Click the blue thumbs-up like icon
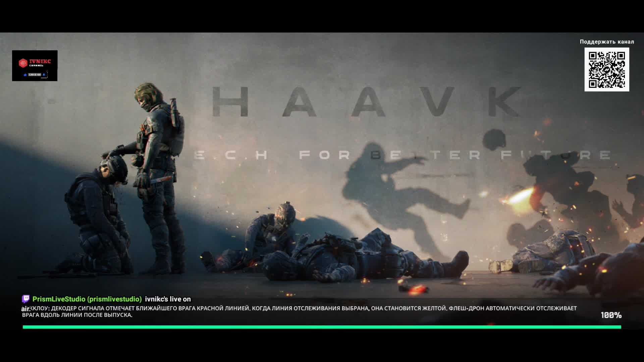 tap(25, 75)
